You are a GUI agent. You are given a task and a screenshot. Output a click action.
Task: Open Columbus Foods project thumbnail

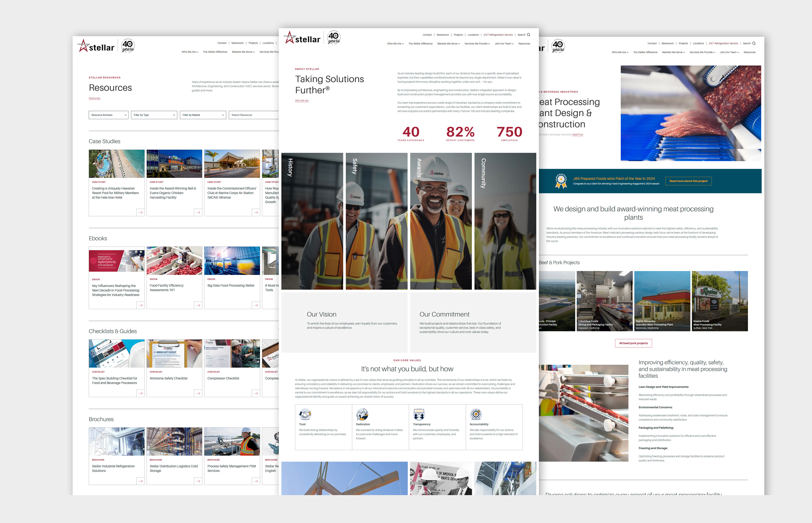(605, 301)
